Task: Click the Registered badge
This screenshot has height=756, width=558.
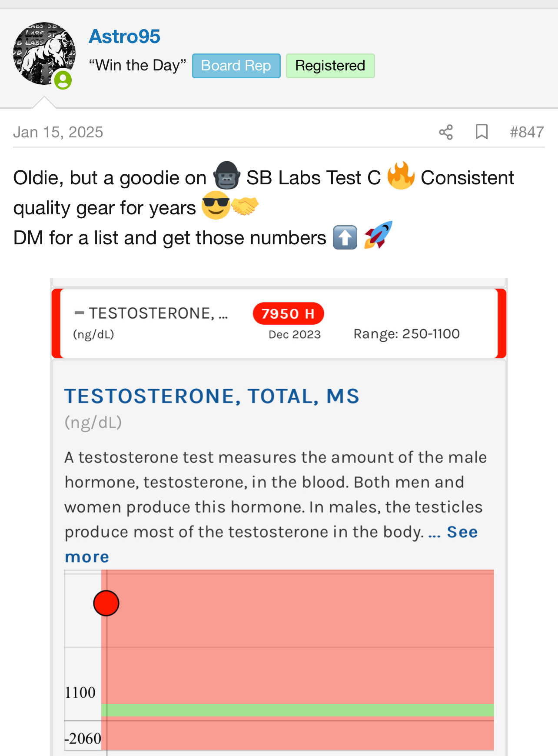Action: tap(330, 66)
